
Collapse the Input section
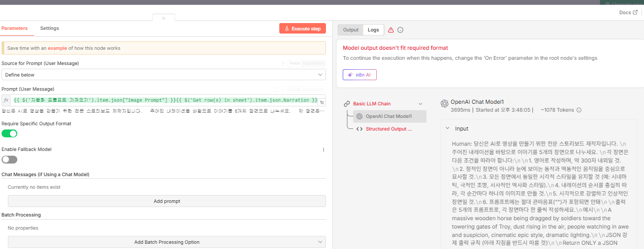coord(447,128)
